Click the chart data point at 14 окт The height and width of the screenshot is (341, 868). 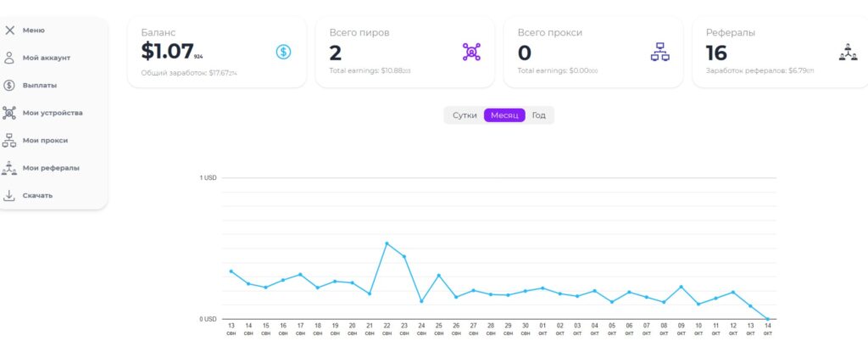click(x=767, y=319)
